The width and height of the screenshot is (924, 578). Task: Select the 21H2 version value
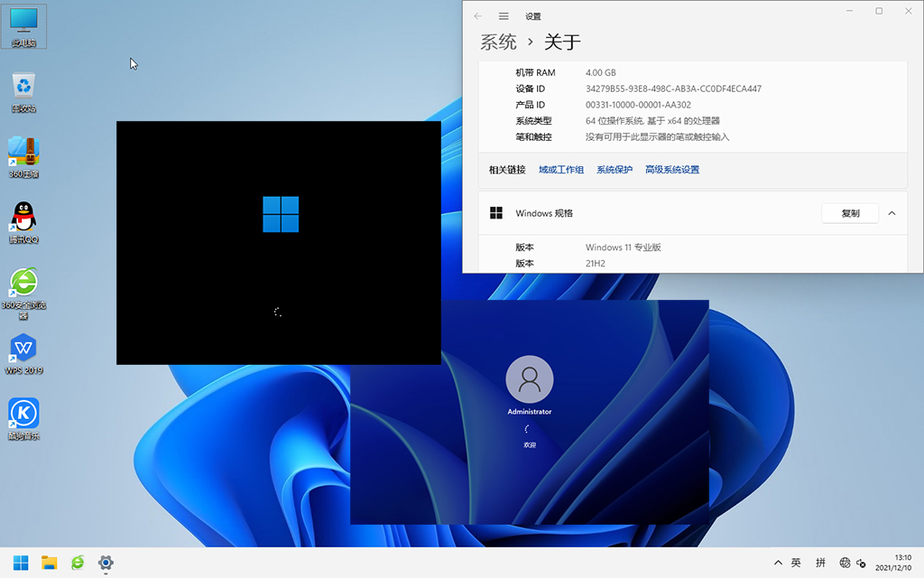(596, 263)
